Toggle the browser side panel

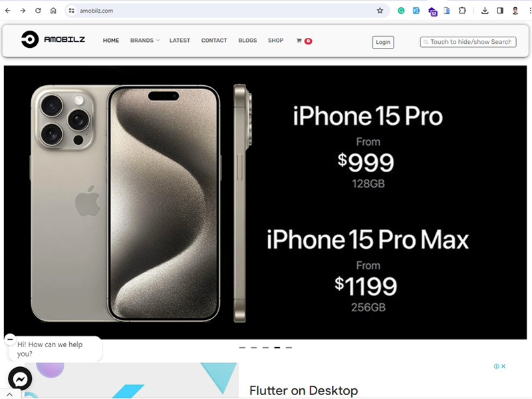[500, 11]
